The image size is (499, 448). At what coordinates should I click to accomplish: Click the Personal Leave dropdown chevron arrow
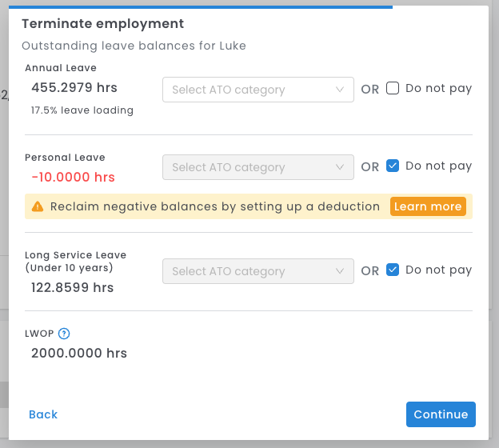point(340,167)
